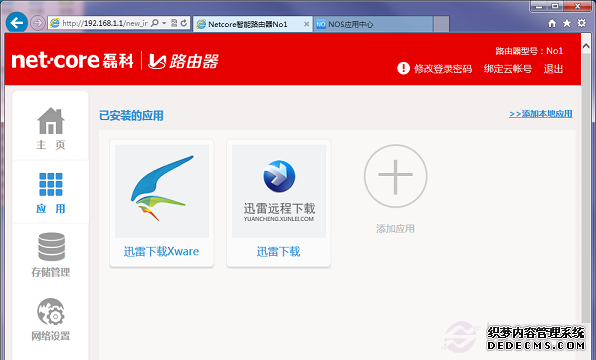Click 绑定云帐号 link
The image size is (596, 360).
[x=507, y=69]
